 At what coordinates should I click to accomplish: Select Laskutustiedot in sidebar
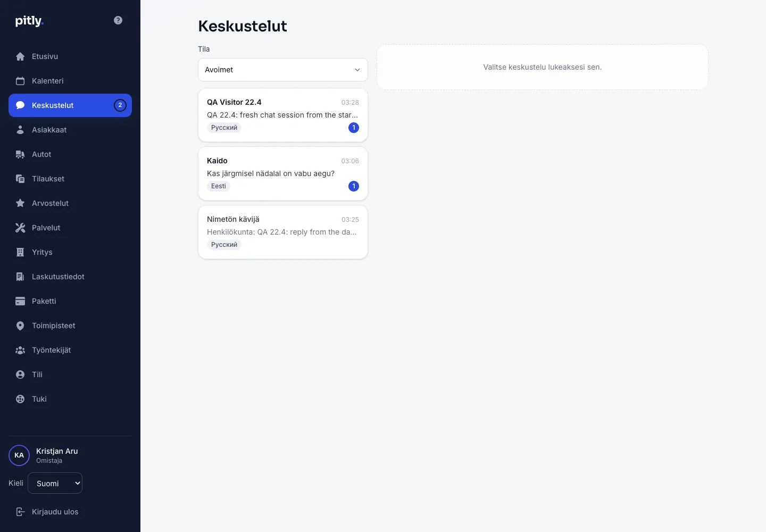[x=70, y=277]
